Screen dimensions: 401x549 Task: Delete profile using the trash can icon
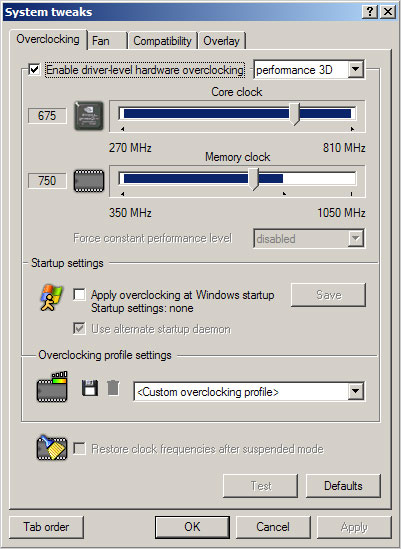(x=113, y=388)
